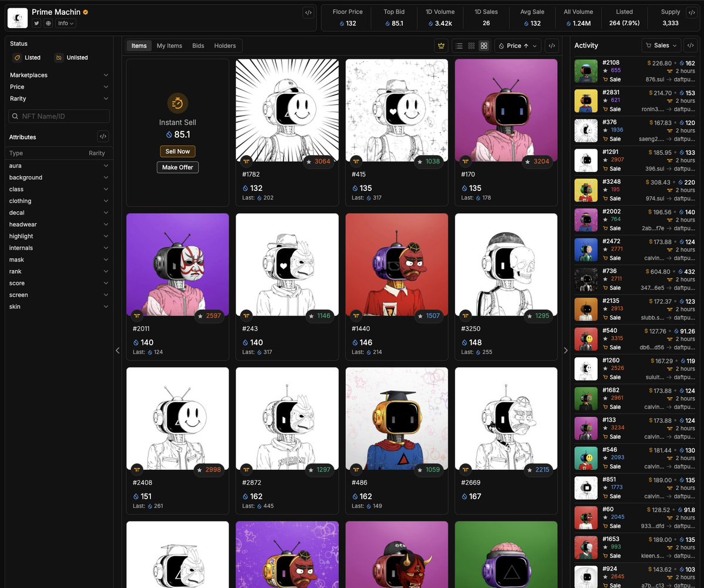This screenshot has height=588, width=704.
Task: Switch to the Holders tab
Action: 225,46
